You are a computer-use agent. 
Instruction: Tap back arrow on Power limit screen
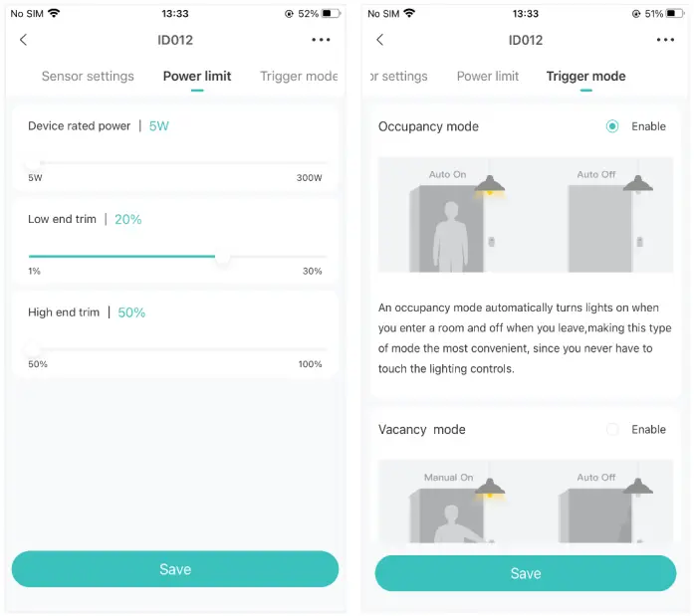[24, 40]
